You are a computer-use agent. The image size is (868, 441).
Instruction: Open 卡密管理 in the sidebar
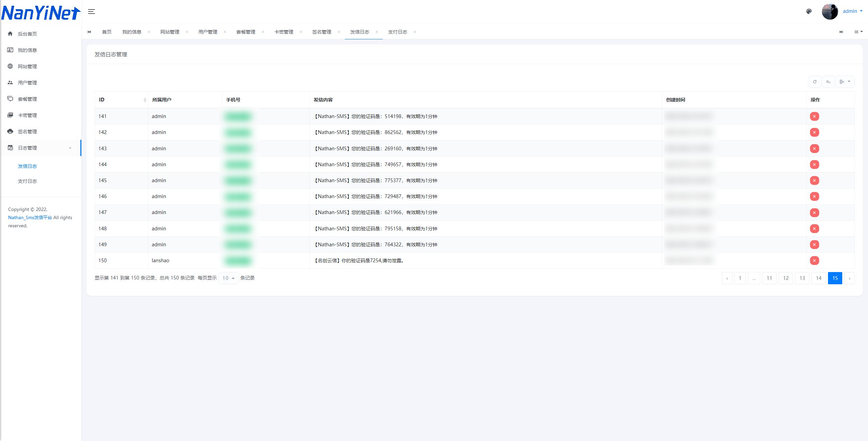coord(27,115)
